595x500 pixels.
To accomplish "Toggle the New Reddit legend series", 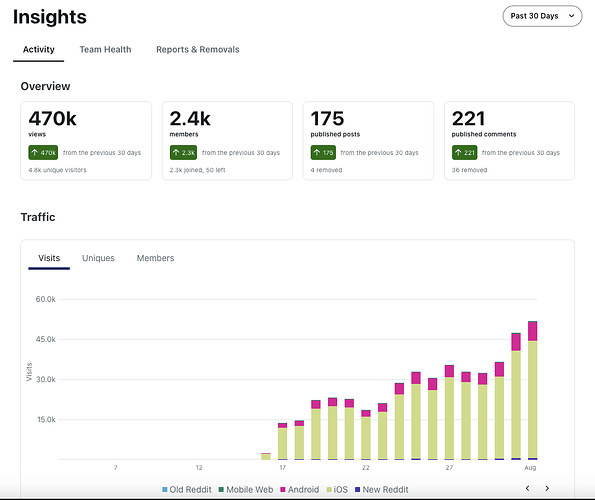I will click(382, 489).
